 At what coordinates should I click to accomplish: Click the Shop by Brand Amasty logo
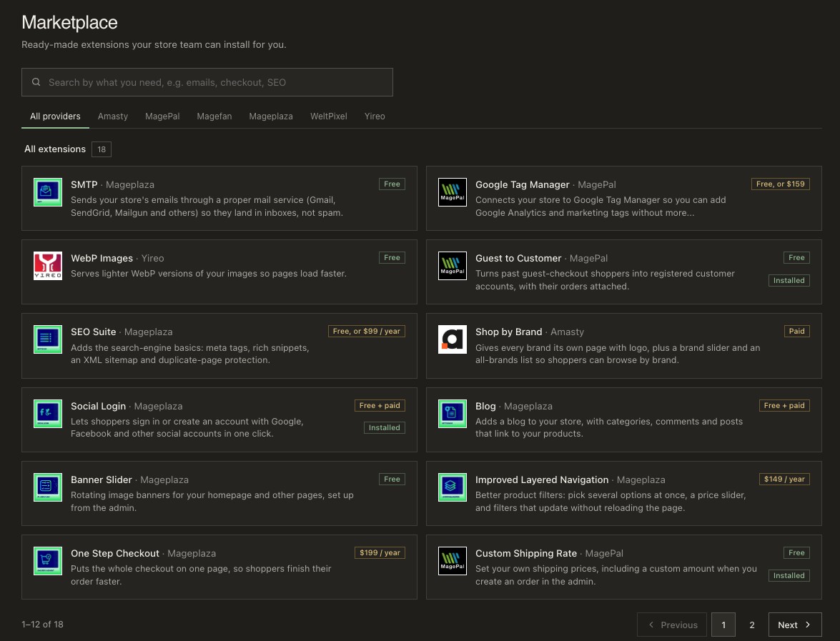point(452,339)
